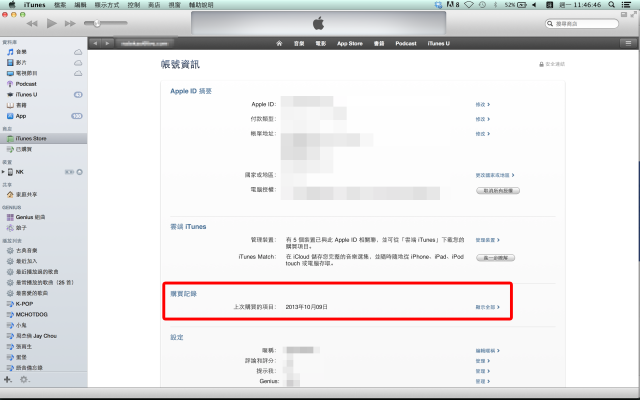Adjust the volume slider knob

tap(97, 23)
